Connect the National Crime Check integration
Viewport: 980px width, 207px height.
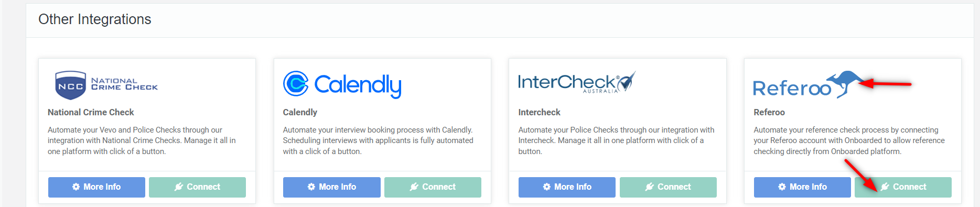[197, 187]
